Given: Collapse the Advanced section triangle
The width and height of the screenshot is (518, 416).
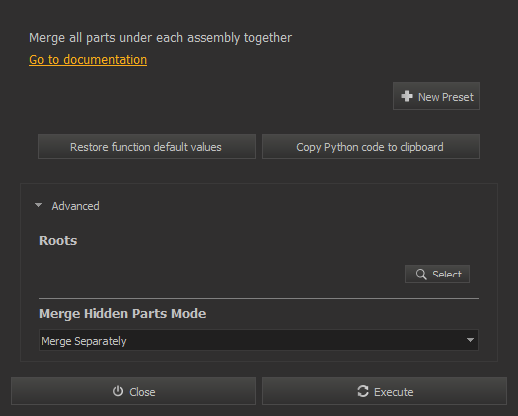Looking at the screenshot, I should [x=39, y=205].
